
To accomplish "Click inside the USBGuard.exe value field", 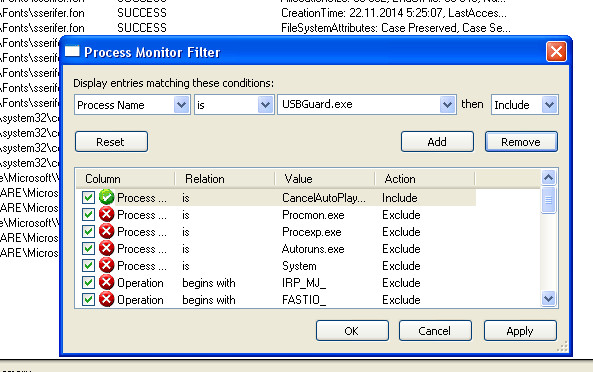I will 359,104.
